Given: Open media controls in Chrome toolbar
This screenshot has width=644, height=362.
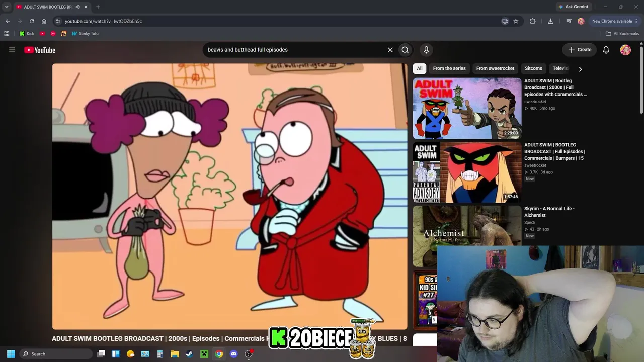Looking at the screenshot, I should 569,21.
